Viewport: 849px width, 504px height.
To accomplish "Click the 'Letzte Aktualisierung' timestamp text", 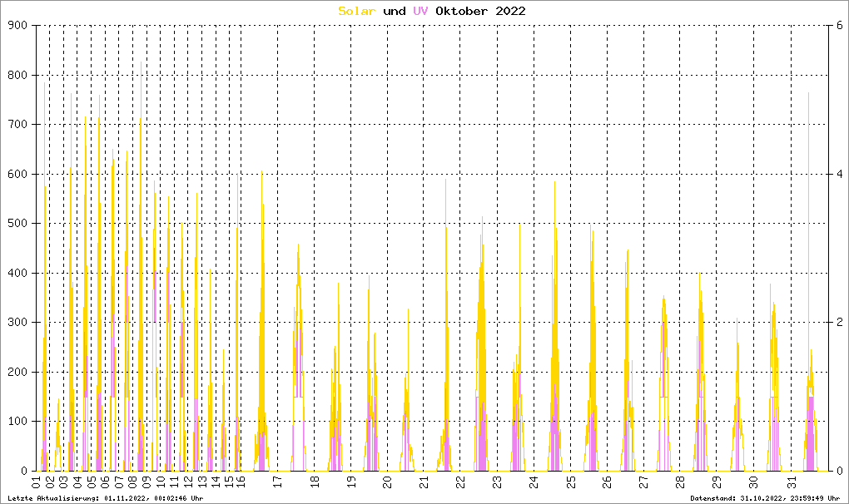I will pyautogui.click(x=105, y=498).
